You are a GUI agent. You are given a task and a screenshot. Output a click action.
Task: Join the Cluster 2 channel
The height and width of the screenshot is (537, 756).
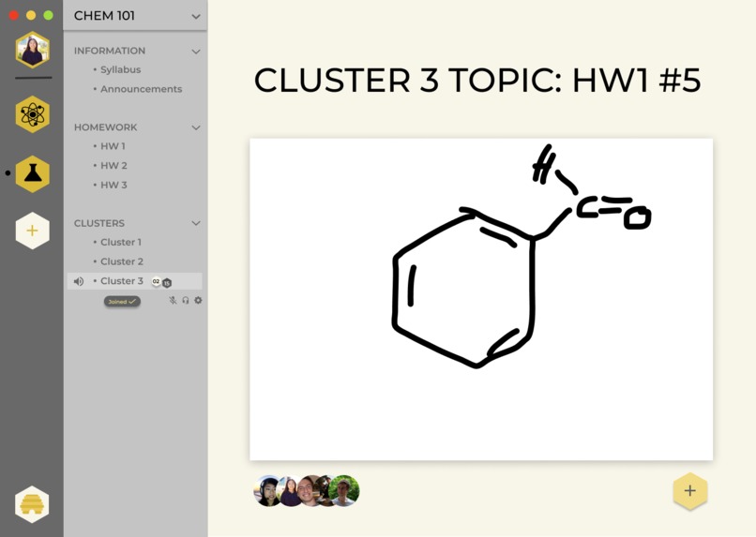pyautogui.click(x=122, y=261)
